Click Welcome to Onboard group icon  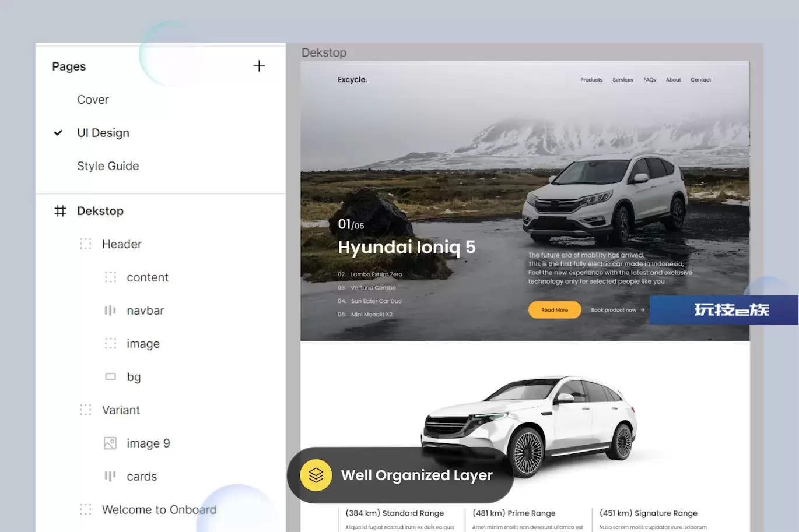(x=86, y=510)
